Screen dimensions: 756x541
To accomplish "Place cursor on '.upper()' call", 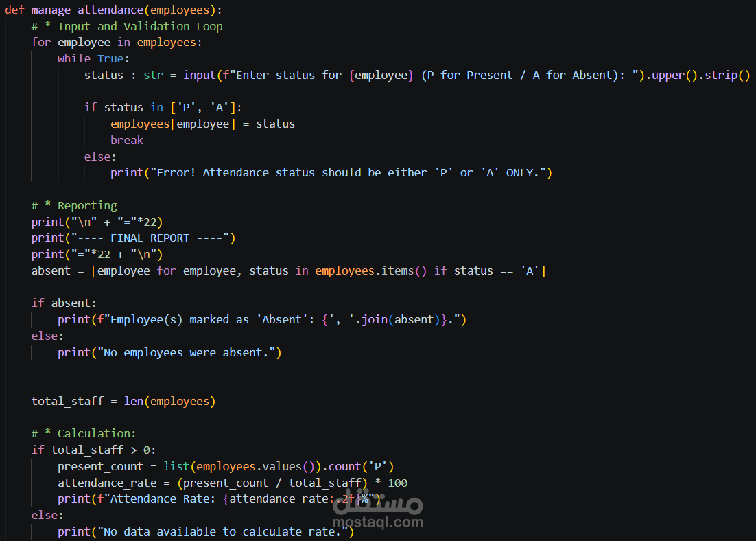I will [x=672, y=76].
